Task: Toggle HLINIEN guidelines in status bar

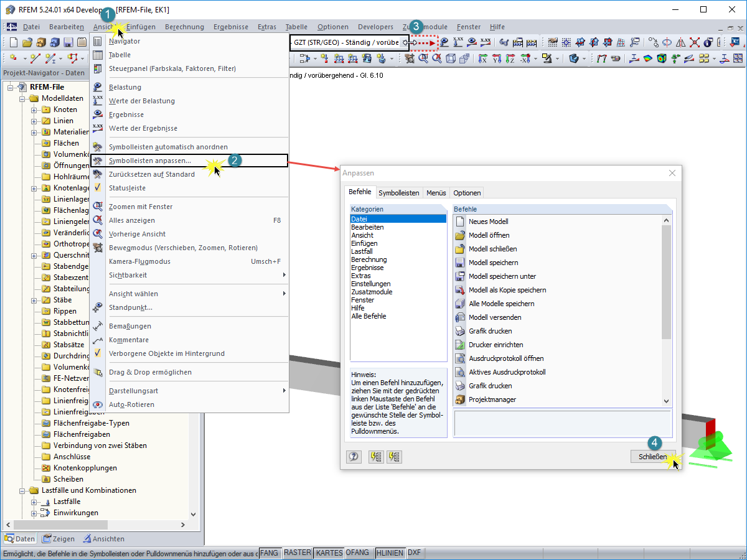Action: tap(389, 553)
